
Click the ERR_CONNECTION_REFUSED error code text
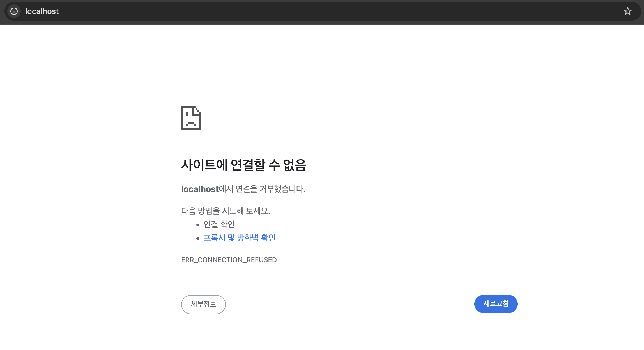(229, 260)
